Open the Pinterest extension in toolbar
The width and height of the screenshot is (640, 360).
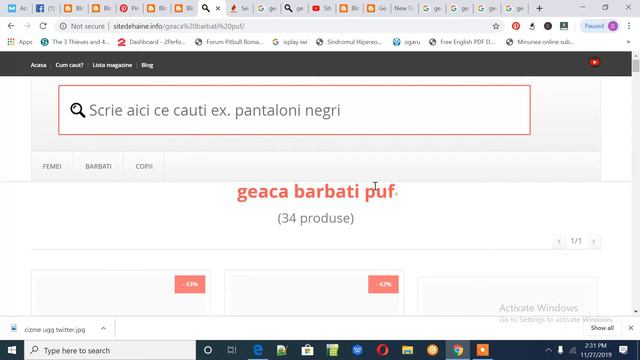coord(516,26)
